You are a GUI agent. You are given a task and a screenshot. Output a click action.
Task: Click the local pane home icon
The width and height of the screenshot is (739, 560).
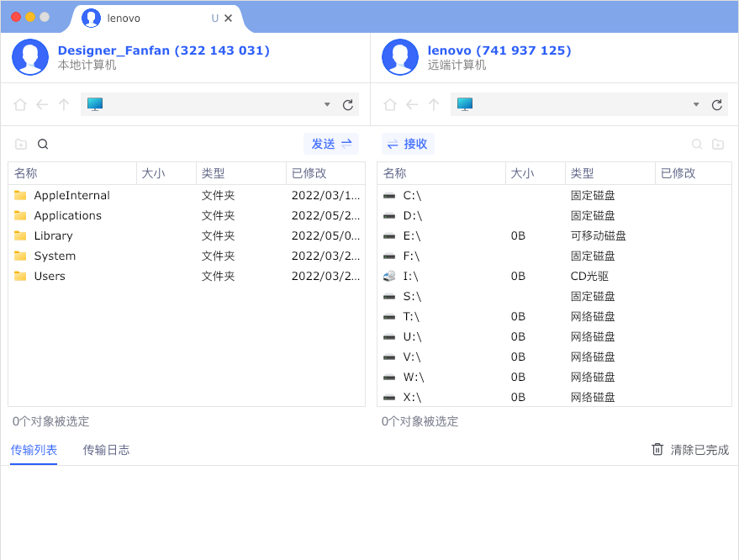20,104
